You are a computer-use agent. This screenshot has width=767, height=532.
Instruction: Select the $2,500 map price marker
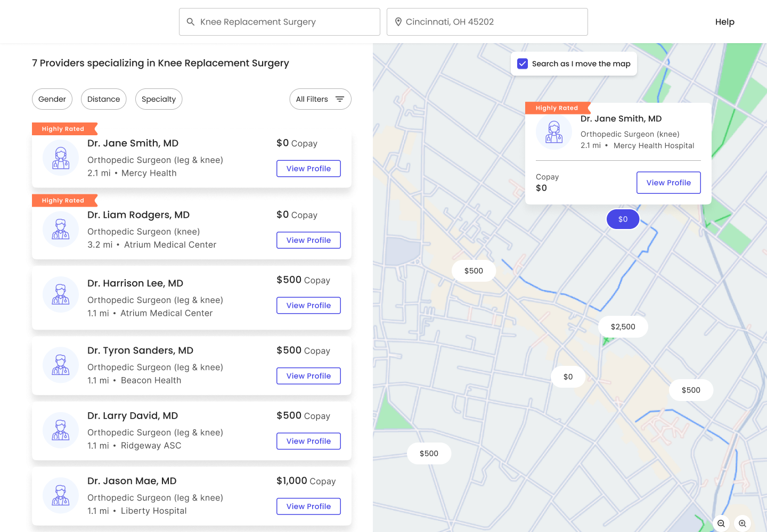click(x=623, y=327)
